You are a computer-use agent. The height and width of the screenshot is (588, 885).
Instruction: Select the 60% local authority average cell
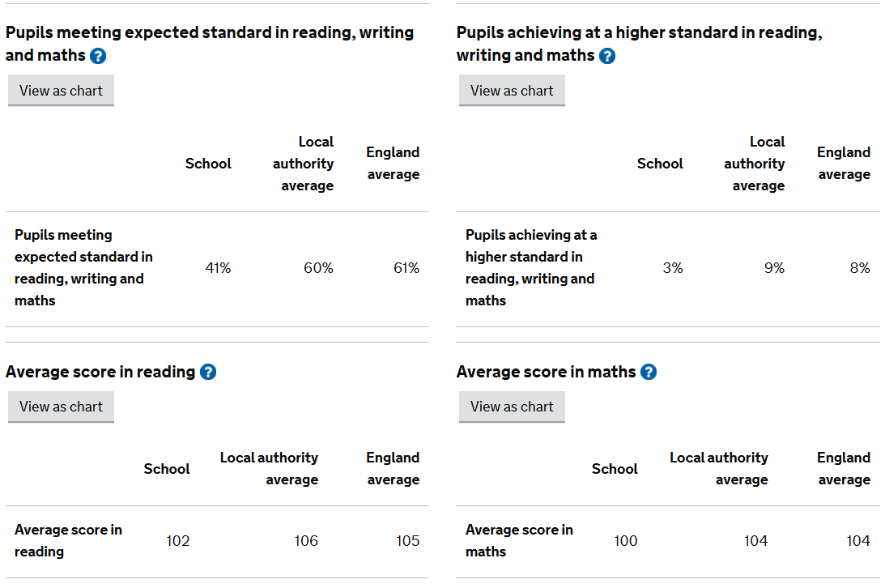318,268
